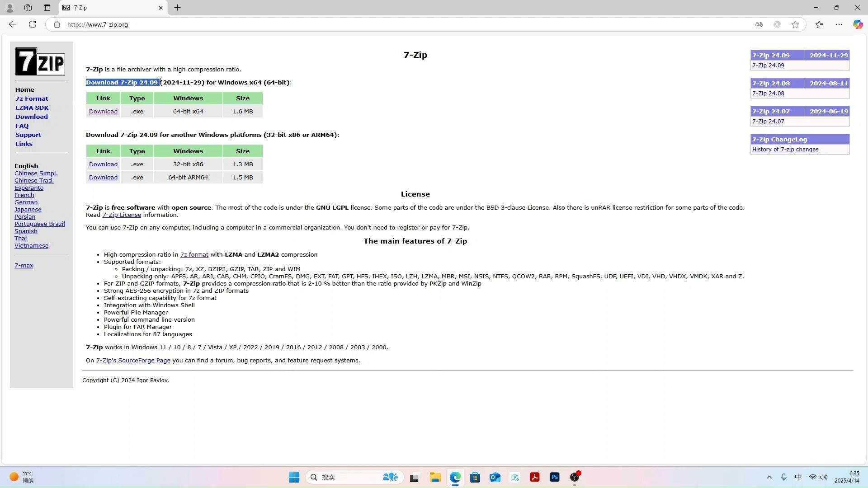Open Microsoft Store from taskbar
This screenshot has height=488, width=868.
click(x=475, y=477)
